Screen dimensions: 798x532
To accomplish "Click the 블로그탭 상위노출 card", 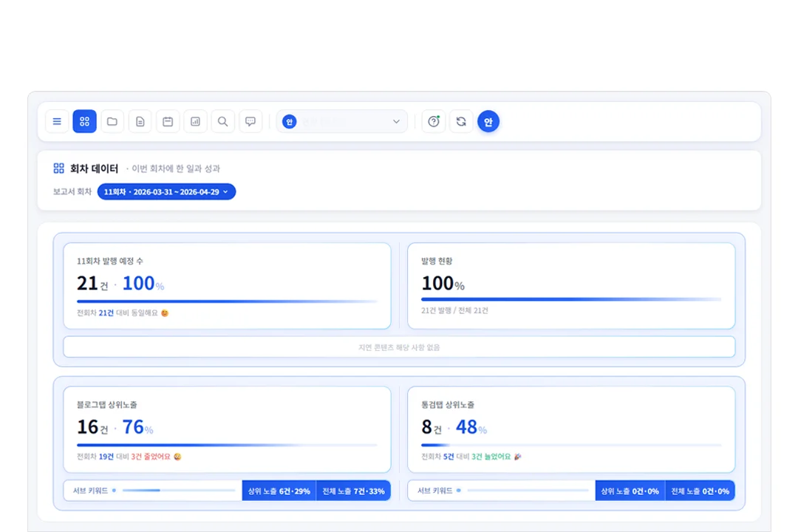I will [227, 430].
